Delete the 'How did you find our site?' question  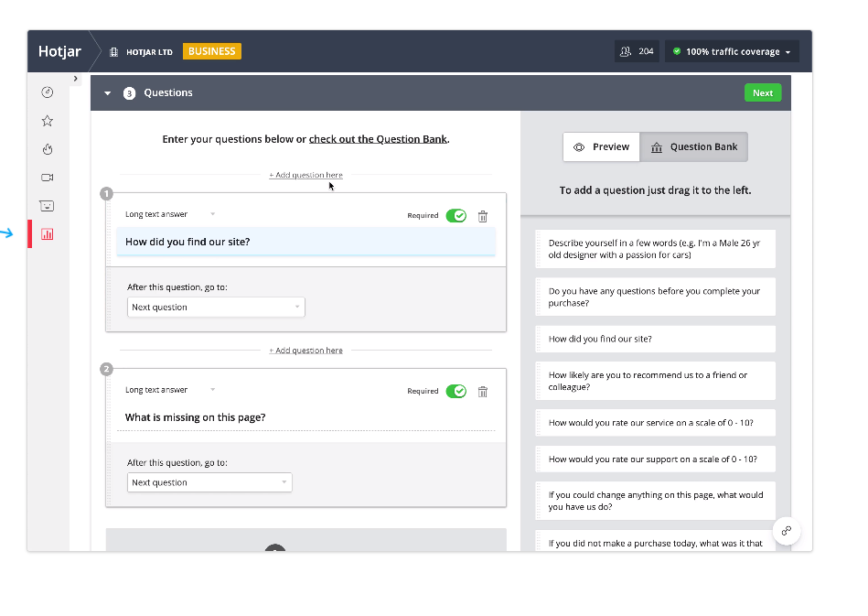click(483, 216)
